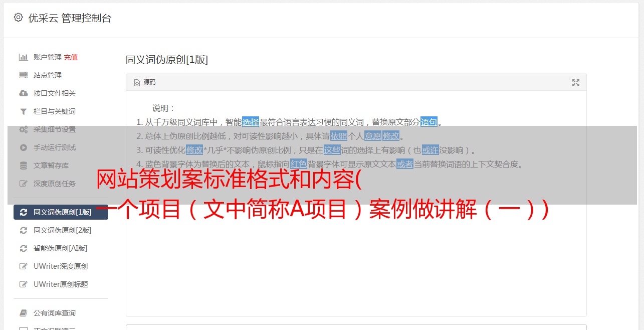Select 智能伪原创[AI版] in the sidebar
Image resolution: width=644 pixels, height=330 pixels.
click(x=61, y=248)
